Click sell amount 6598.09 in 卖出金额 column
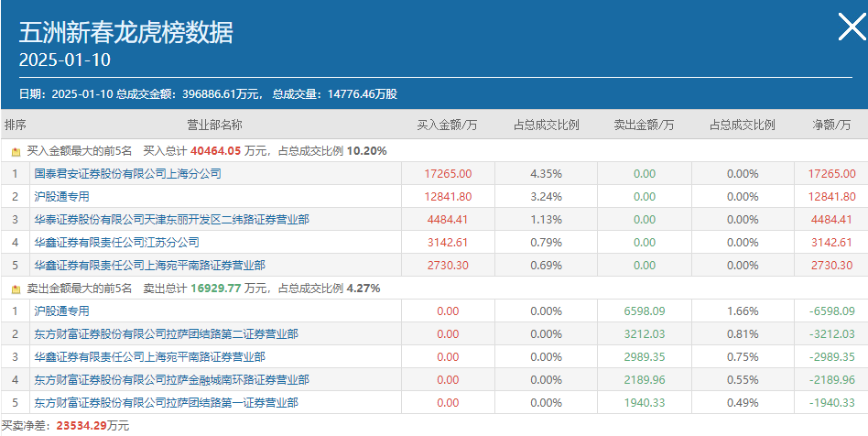This screenshot has height=436, width=868. (645, 311)
